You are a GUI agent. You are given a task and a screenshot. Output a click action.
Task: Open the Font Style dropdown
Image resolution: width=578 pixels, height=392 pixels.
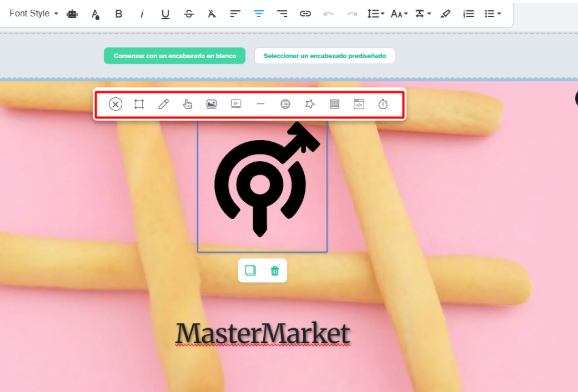(x=34, y=14)
